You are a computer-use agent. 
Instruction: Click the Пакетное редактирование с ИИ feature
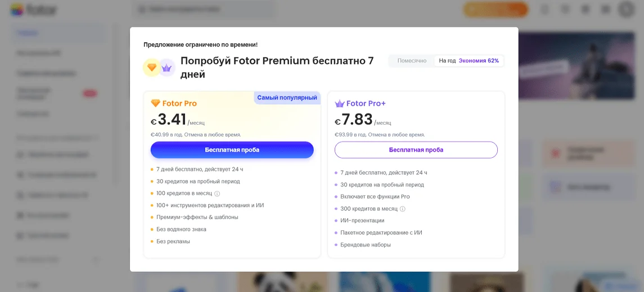(381, 232)
